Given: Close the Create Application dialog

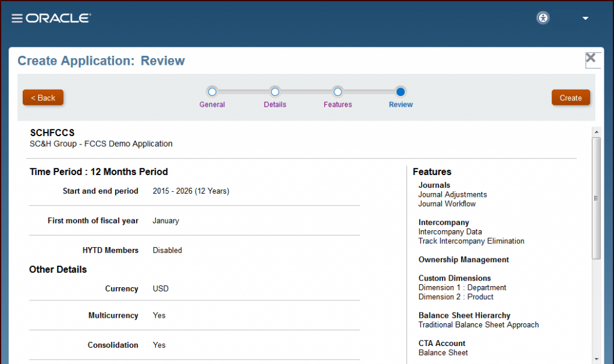Looking at the screenshot, I should pyautogui.click(x=591, y=58).
